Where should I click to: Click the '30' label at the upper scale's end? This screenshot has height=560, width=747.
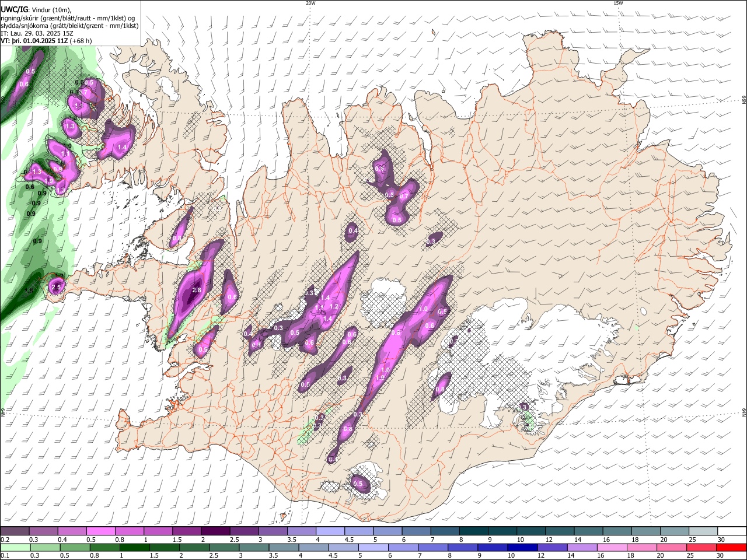[721, 540]
